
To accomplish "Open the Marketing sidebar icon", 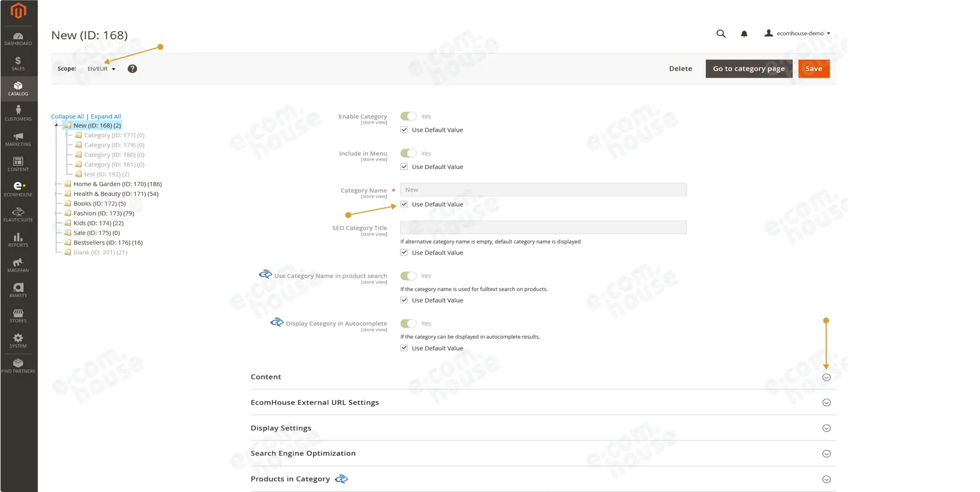I will tap(18, 139).
